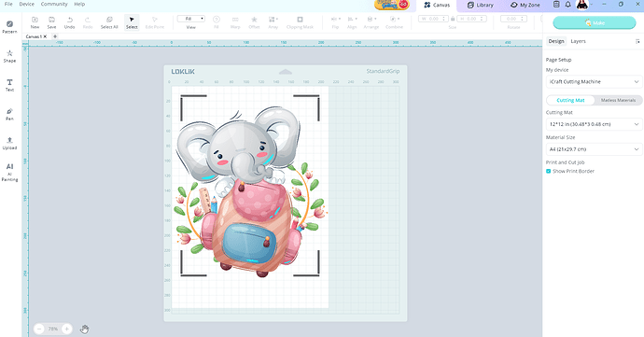This screenshot has height=337, width=644.
Task: Zoom out with the minus button
Action: pos(39,329)
